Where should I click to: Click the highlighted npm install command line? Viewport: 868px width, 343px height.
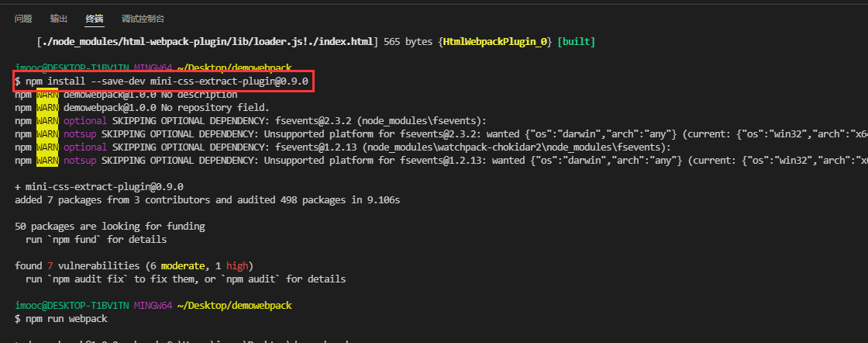click(163, 81)
